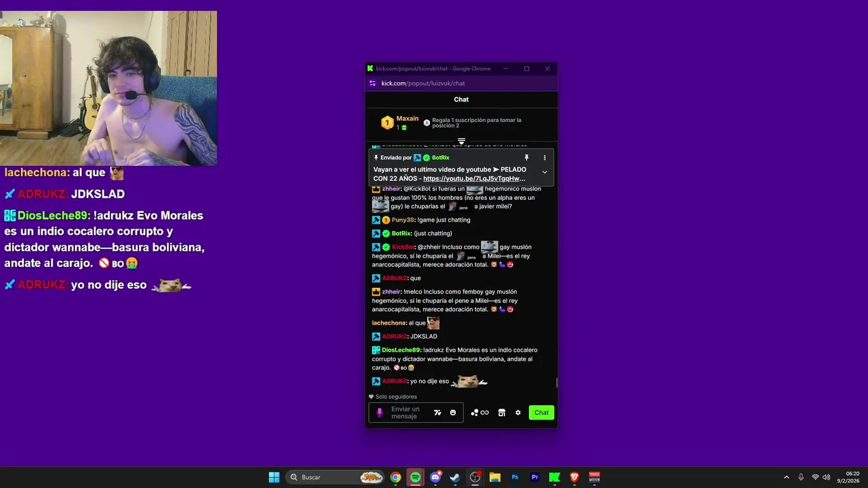Open chat settings gear
868x488 pixels.
click(518, 413)
